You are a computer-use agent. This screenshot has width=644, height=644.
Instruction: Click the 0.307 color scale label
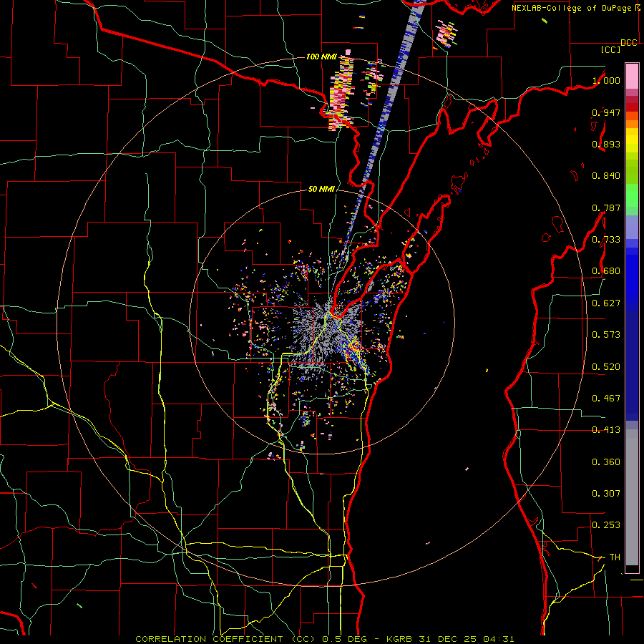[x=606, y=493]
